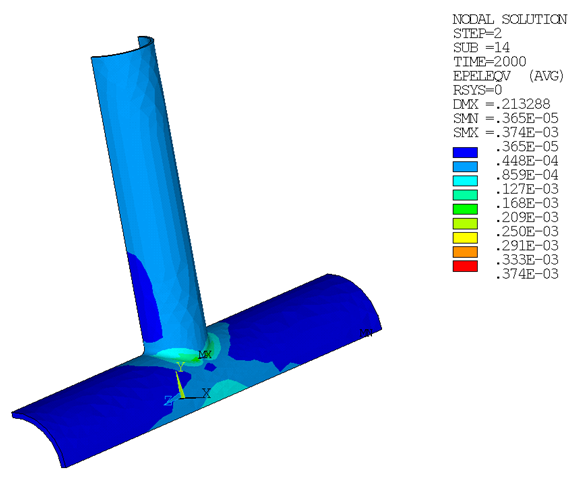Click the orange legend color swatch
575x486 pixels.
[x=465, y=252]
